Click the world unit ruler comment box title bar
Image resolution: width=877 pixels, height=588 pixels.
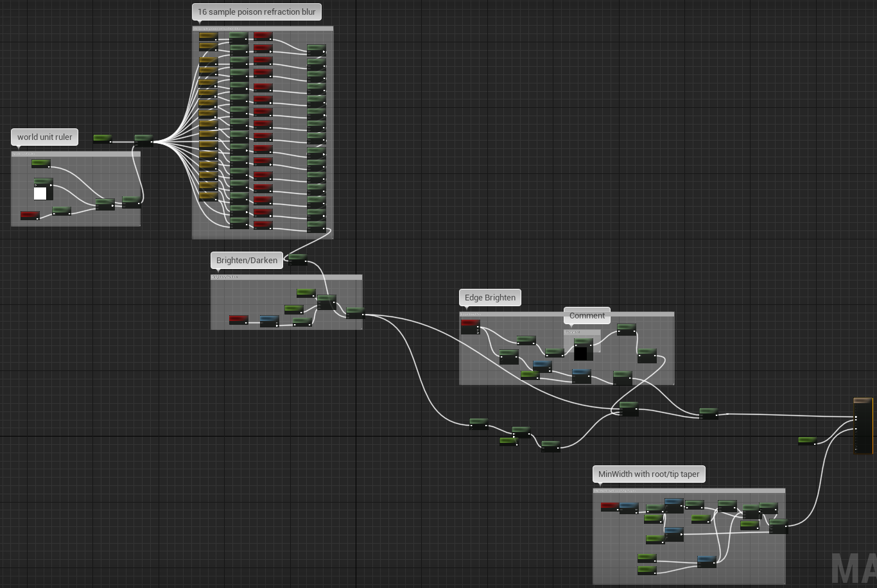pyautogui.click(x=76, y=154)
